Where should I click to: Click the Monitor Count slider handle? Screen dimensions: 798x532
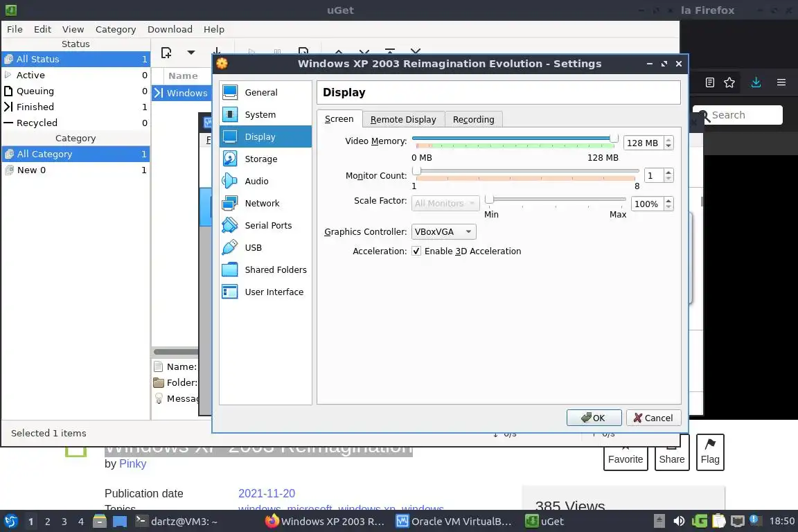coord(416,171)
